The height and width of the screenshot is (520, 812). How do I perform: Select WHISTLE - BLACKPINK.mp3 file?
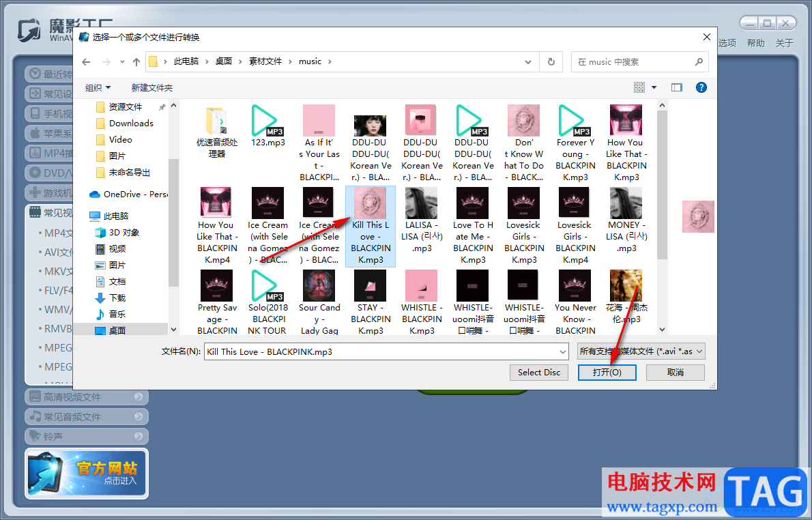tap(422, 302)
